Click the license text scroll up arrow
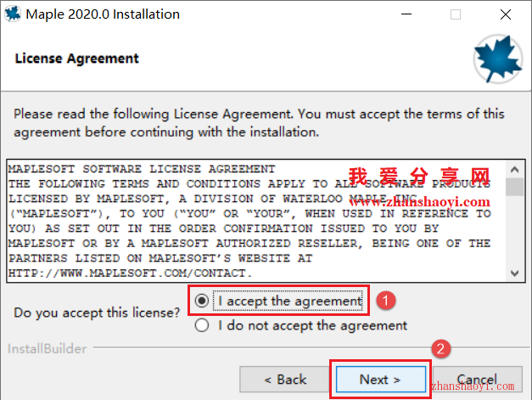The image size is (532, 400). click(514, 170)
